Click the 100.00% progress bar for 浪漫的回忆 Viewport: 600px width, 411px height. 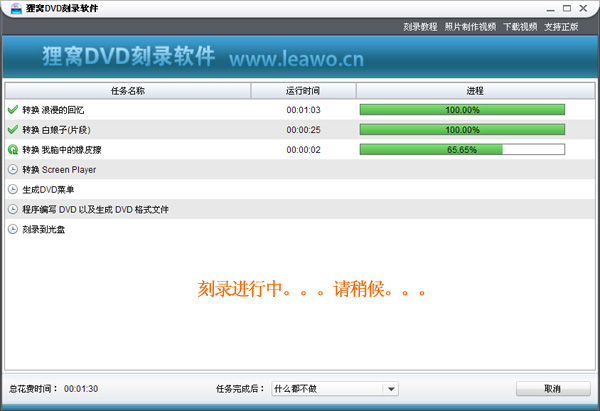[x=462, y=110]
